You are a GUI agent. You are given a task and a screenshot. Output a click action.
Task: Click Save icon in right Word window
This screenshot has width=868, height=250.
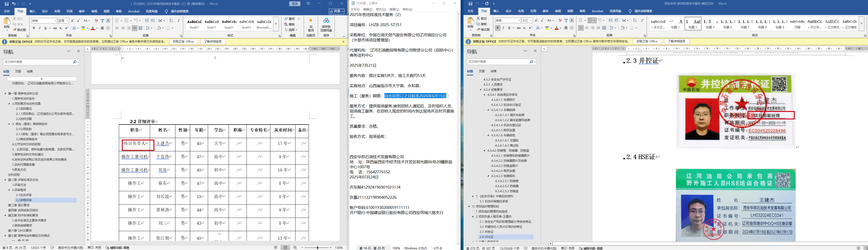point(470,4)
